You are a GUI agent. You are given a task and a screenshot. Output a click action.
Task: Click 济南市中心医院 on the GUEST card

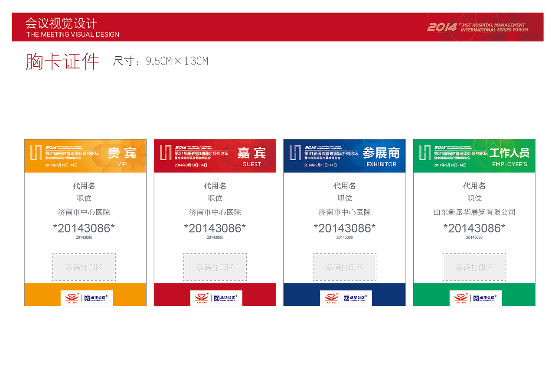point(215,212)
